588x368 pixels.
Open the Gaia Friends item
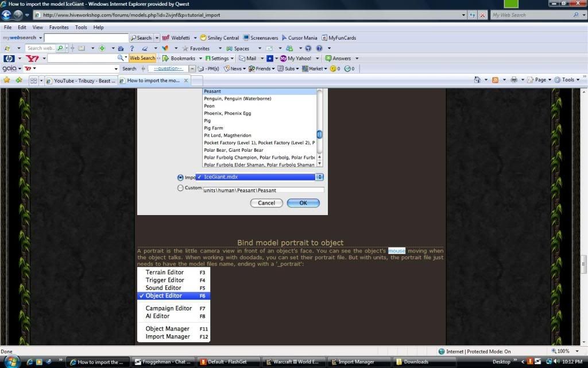261,69
